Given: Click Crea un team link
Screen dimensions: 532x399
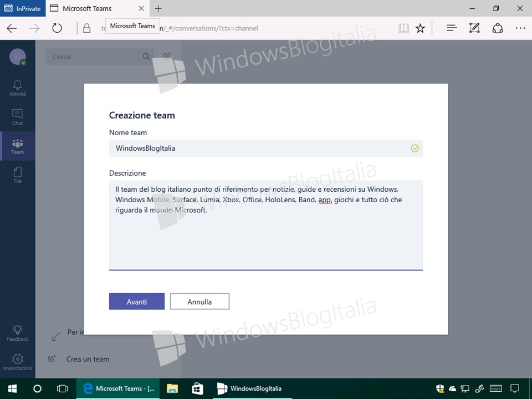Looking at the screenshot, I should (x=88, y=359).
